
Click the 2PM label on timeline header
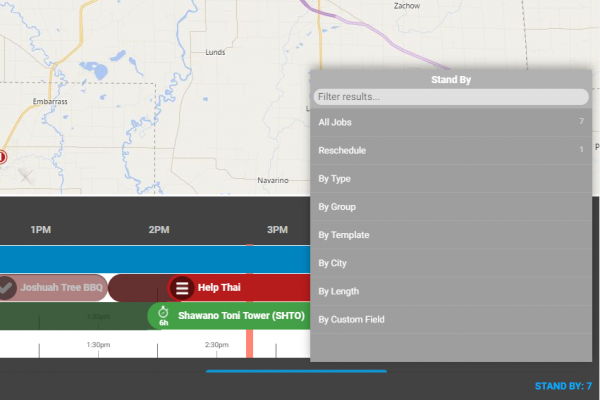[159, 230]
